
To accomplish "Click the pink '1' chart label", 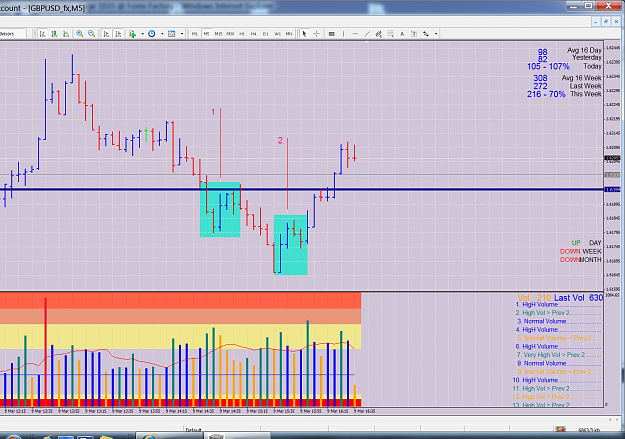I will 213,112.
